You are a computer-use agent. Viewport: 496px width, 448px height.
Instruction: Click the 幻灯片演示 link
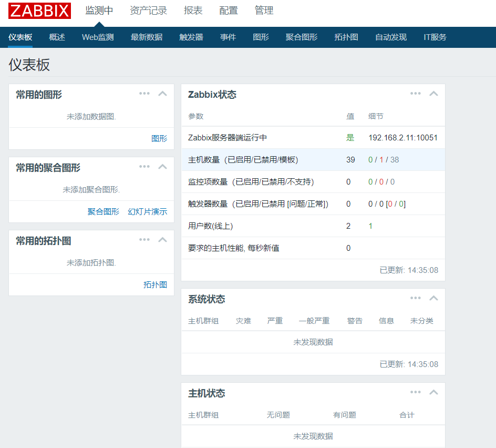[x=148, y=211]
